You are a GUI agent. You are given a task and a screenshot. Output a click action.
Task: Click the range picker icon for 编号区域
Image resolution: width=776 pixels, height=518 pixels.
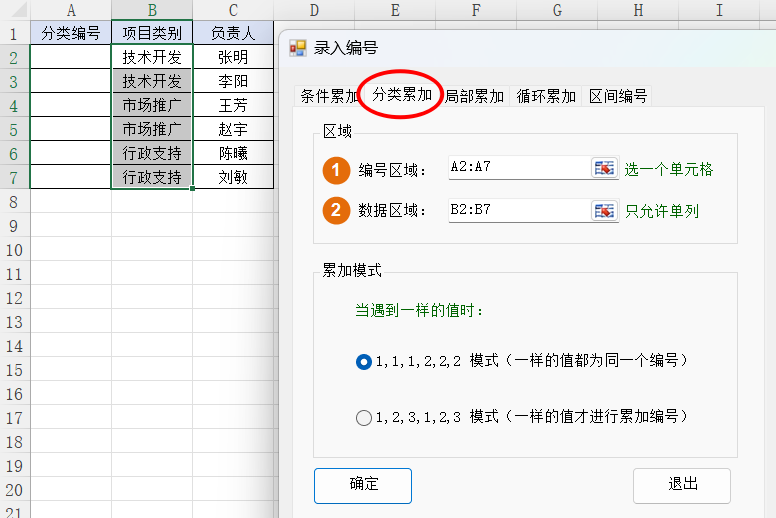604,168
